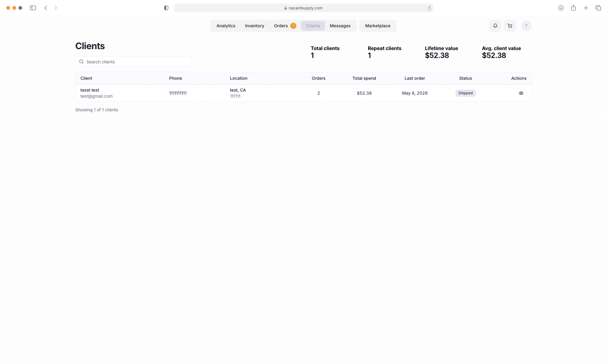607x364 pixels.
Task: Click the Phone column header
Action: point(175,78)
